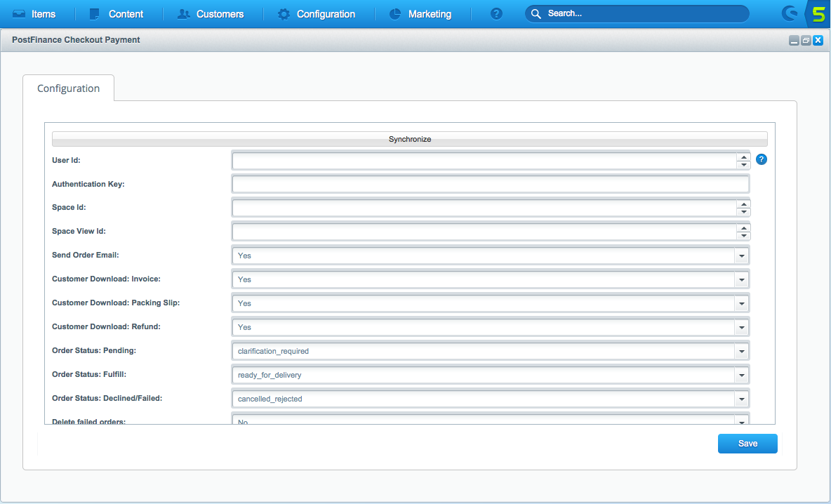Image resolution: width=831 pixels, height=504 pixels.
Task: Click the 'Order Status: Pending:' label
Action: 94,350
